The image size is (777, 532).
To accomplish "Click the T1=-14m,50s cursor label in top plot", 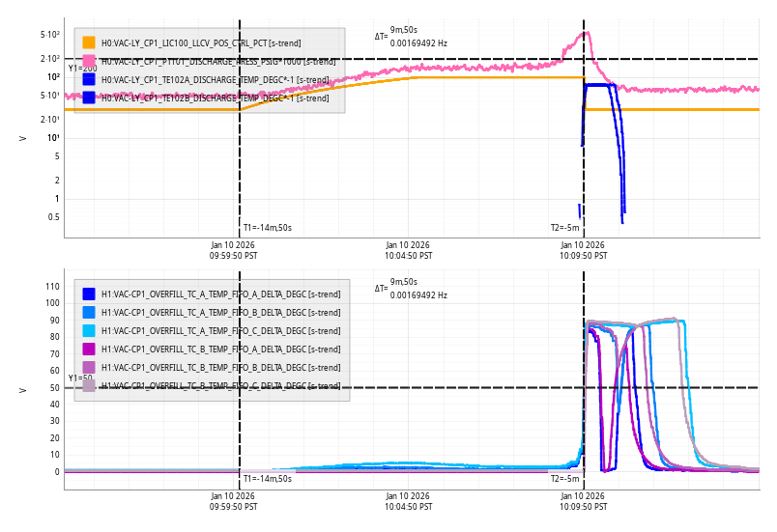I will 267,228.
